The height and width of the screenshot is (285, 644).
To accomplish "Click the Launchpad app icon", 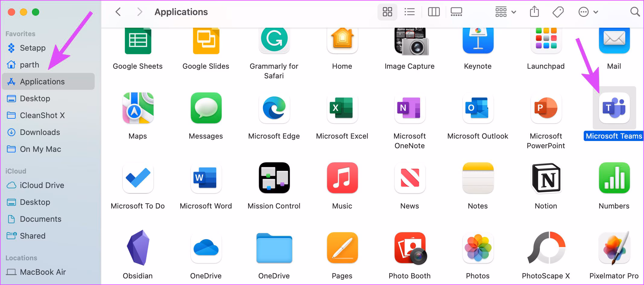I will pyautogui.click(x=546, y=40).
